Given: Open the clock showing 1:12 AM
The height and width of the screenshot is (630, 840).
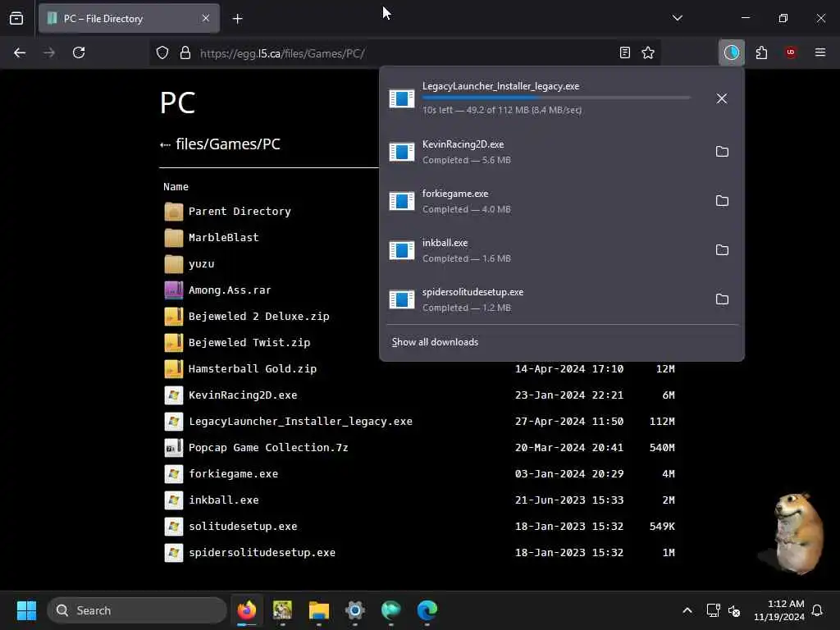Looking at the screenshot, I should coord(779,610).
